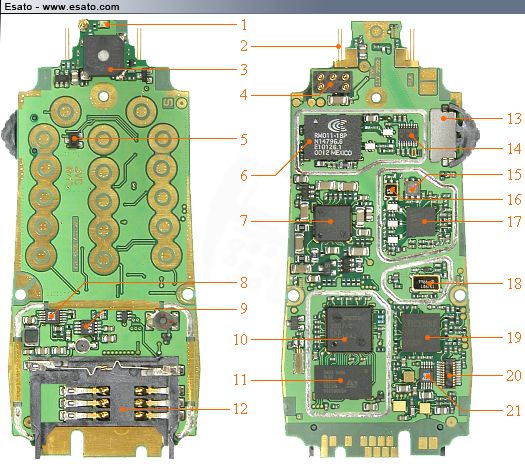Click the number 6 label
Screen dimensions: 525x464
coord(244,175)
